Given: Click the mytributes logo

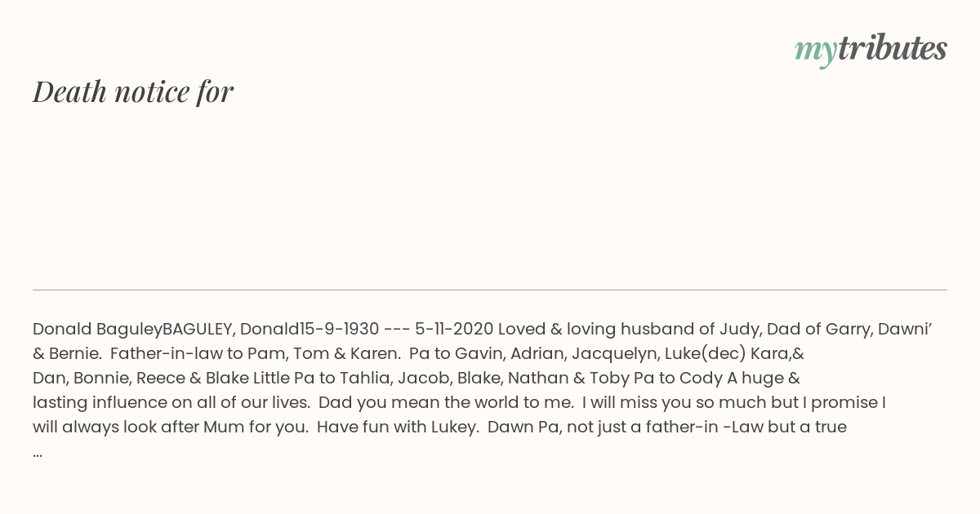Looking at the screenshot, I should click(871, 50).
